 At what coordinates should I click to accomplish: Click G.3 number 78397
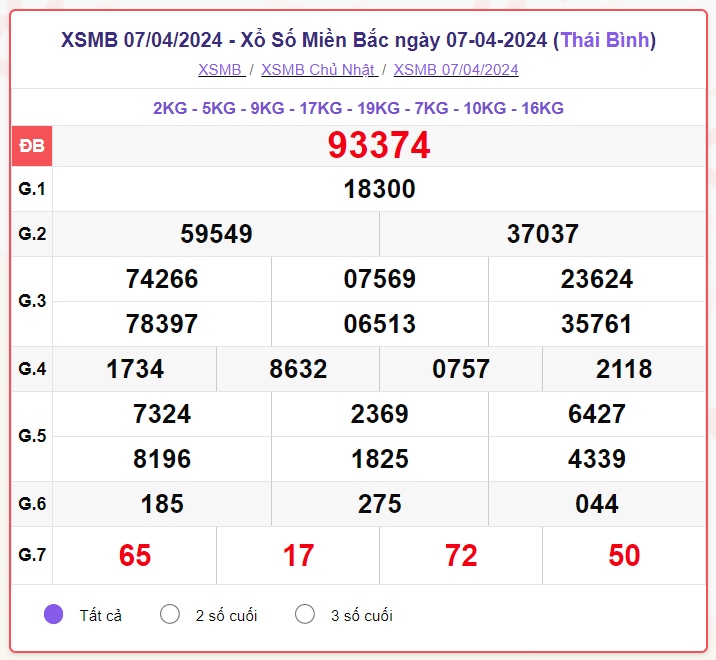point(162,324)
